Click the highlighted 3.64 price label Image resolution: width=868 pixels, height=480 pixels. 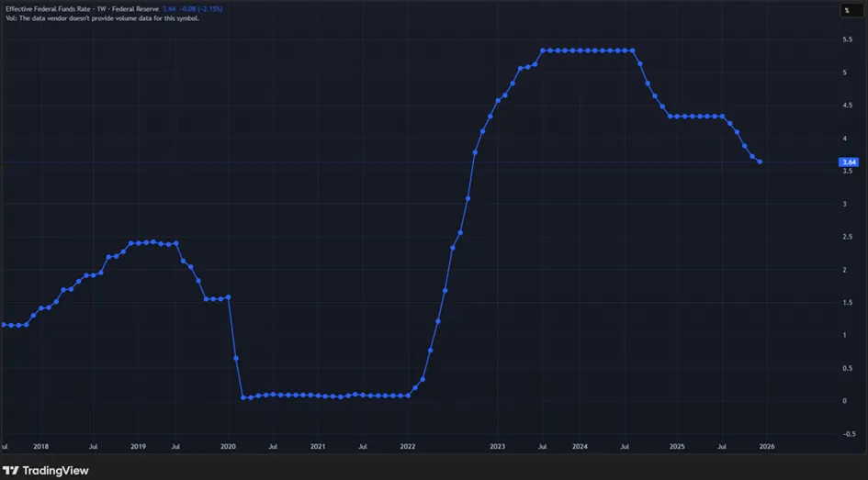click(849, 162)
